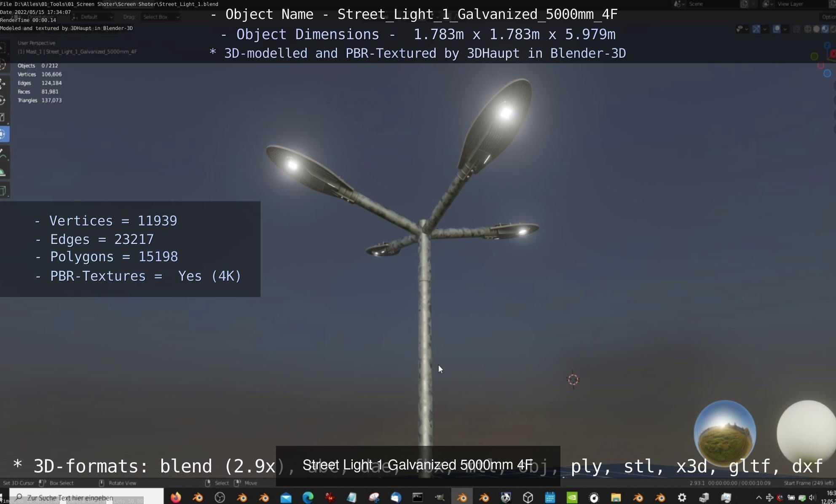Open the Calendar app taskbar icon

(x=550, y=498)
